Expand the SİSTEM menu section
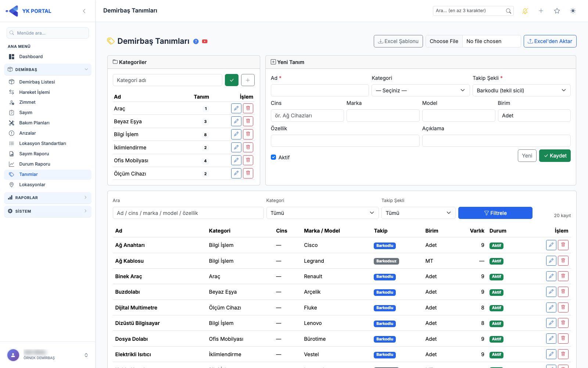Image resolution: width=588 pixels, height=368 pixels. (48, 211)
